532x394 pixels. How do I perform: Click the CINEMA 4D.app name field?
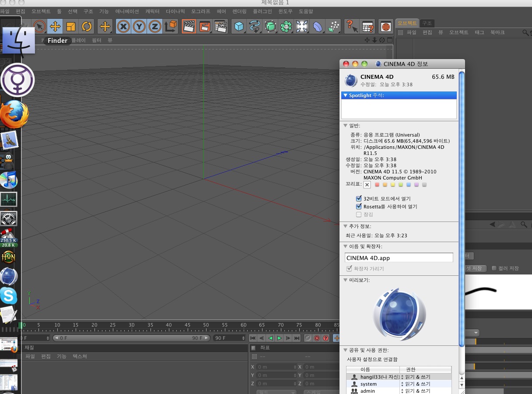tap(399, 258)
